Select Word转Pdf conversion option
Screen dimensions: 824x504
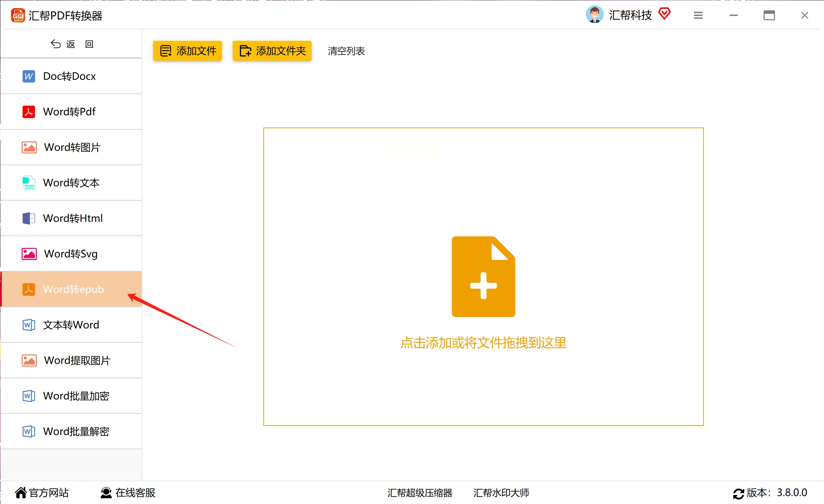pyautogui.click(x=69, y=112)
